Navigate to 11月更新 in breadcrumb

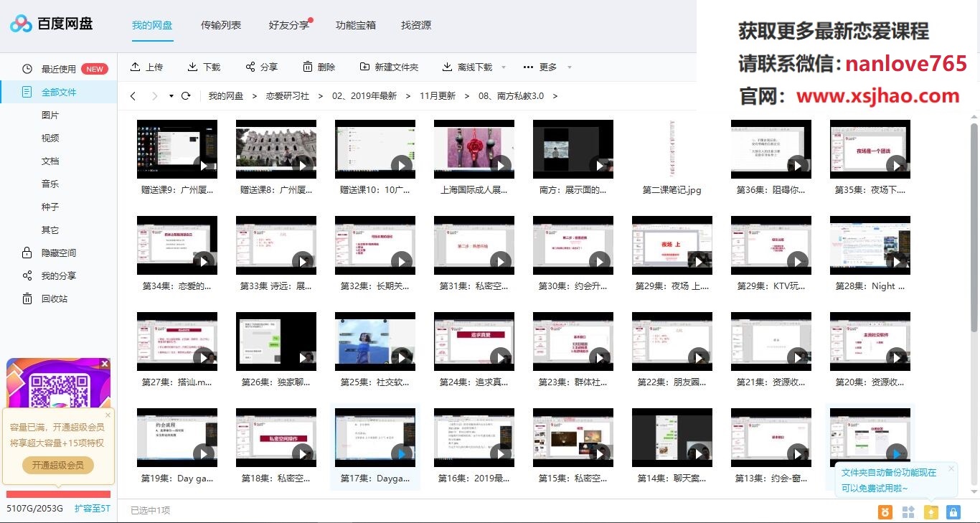(x=438, y=95)
